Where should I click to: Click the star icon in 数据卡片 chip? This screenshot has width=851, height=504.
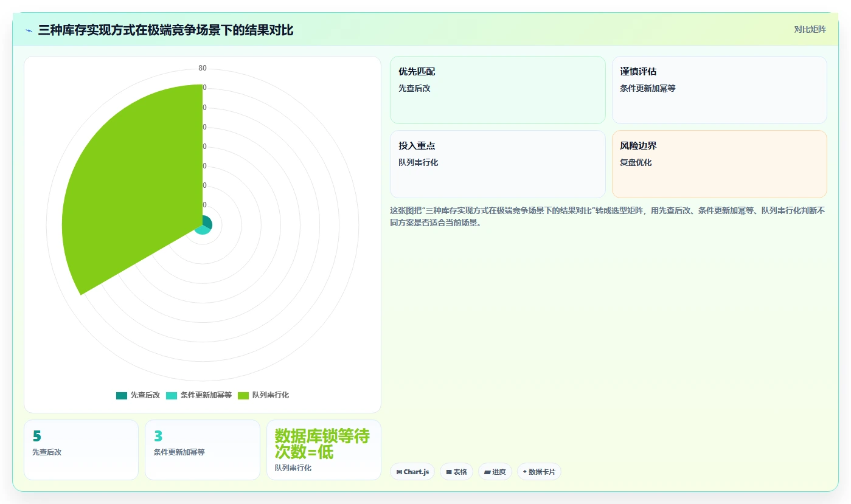pos(525,472)
